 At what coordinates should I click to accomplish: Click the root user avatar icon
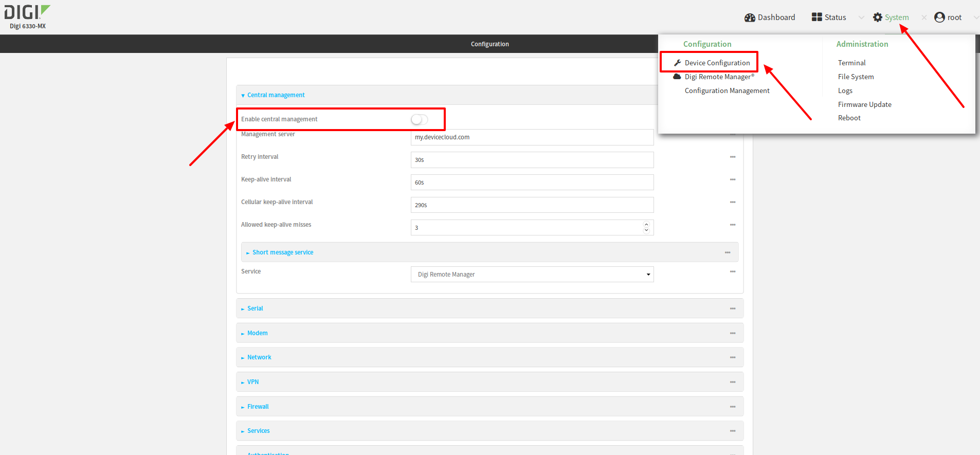[x=939, y=17]
